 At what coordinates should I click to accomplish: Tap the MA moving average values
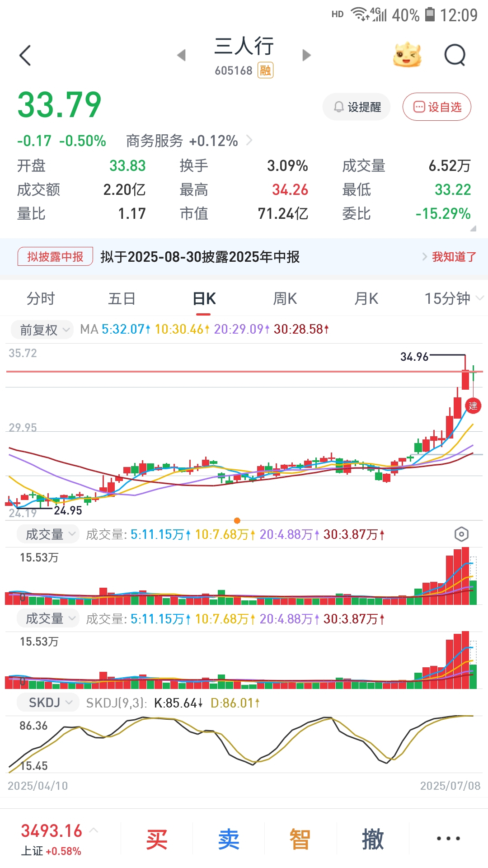point(204,329)
